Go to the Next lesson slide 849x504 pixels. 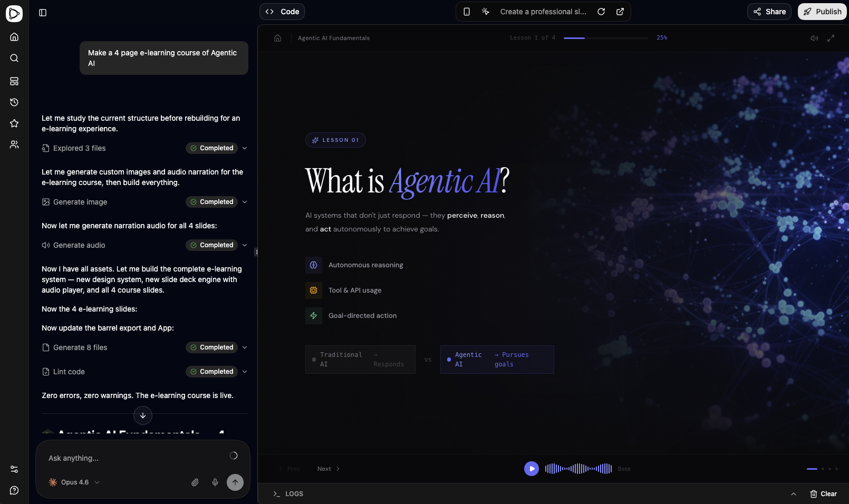pos(328,469)
